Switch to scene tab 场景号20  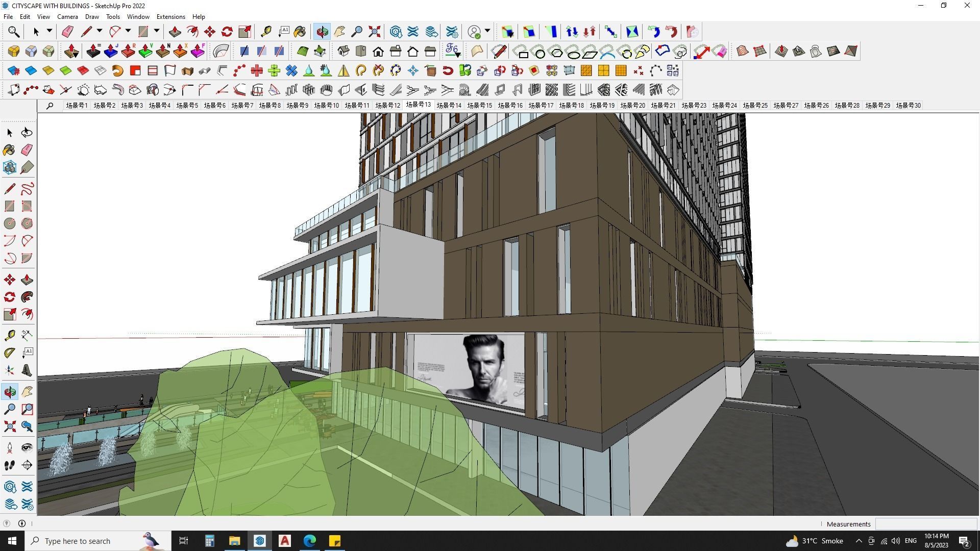[632, 106]
